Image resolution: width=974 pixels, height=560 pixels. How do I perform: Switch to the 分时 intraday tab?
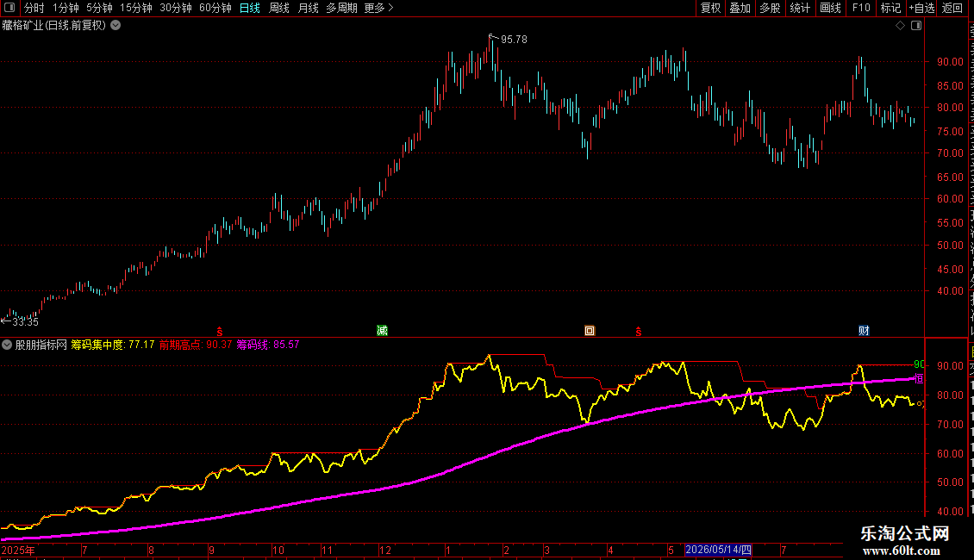point(34,8)
